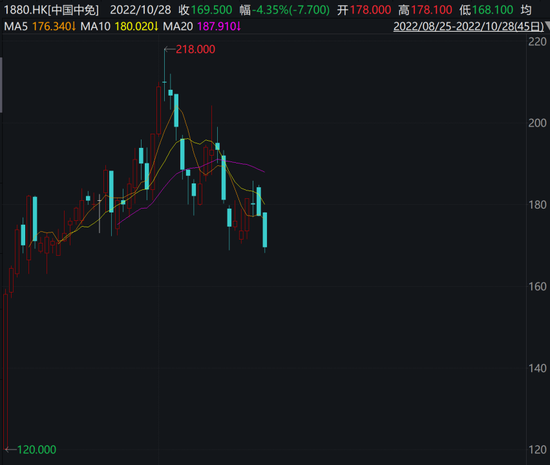Click the 218.000 high price marker
The image size is (550, 465).
pyautogui.click(x=195, y=49)
